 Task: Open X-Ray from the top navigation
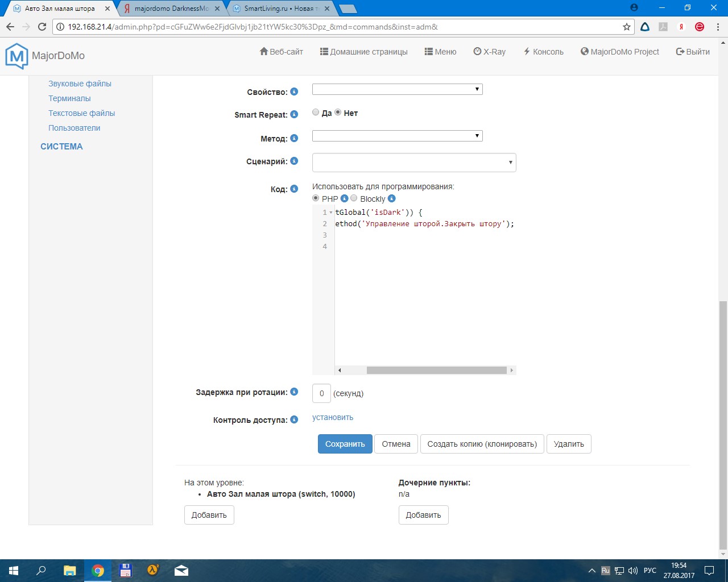coord(490,52)
